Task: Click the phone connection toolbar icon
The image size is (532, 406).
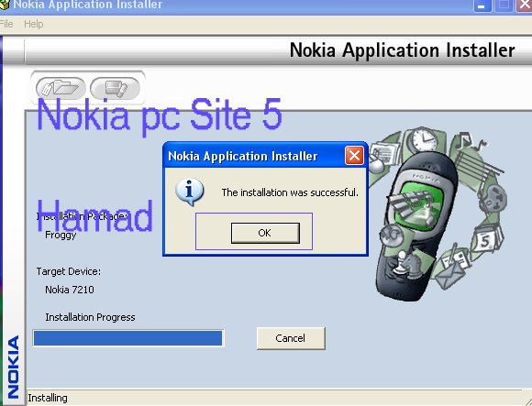Action: 115,89
